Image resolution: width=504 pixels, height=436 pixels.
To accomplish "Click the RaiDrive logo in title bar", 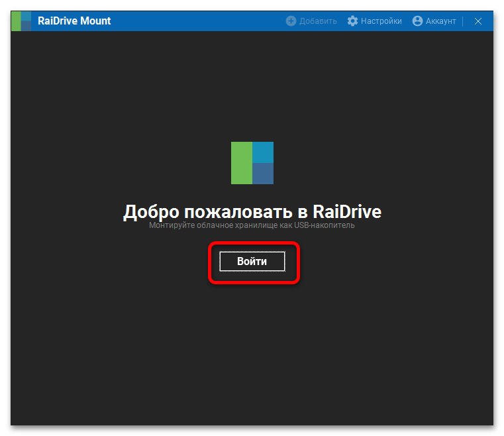I will click(21, 21).
